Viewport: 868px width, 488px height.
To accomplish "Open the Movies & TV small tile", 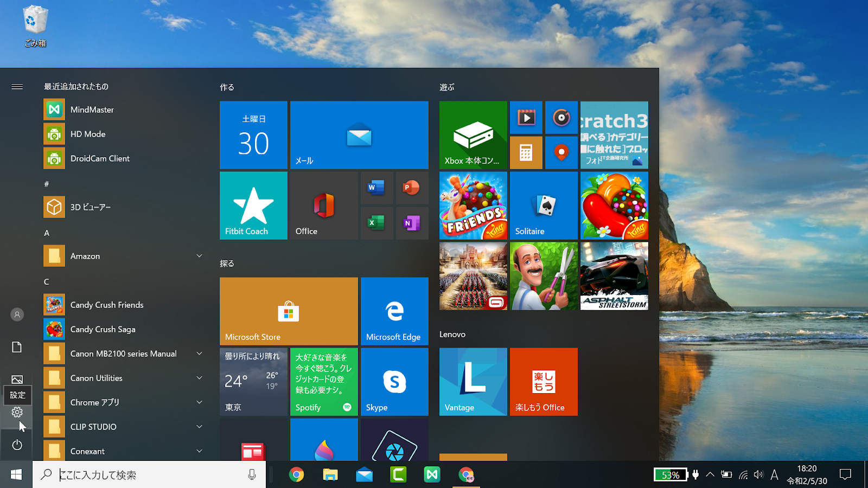I will coord(526,118).
